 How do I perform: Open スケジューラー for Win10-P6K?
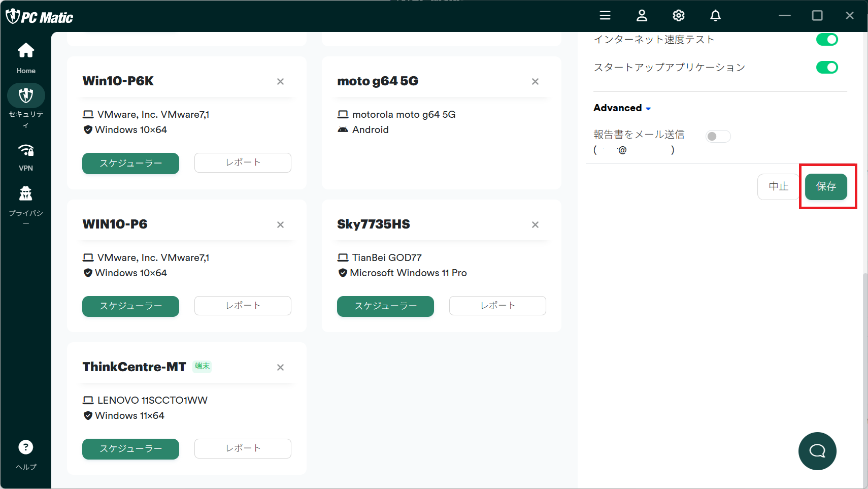pyautogui.click(x=130, y=163)
